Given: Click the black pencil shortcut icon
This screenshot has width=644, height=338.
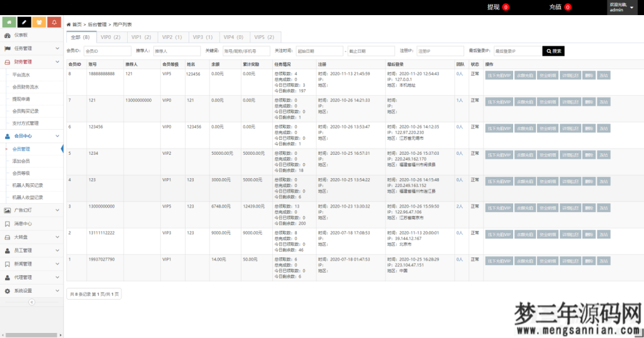Looking at the screenshot, I should pyautogui.click(x=25, y=22).
